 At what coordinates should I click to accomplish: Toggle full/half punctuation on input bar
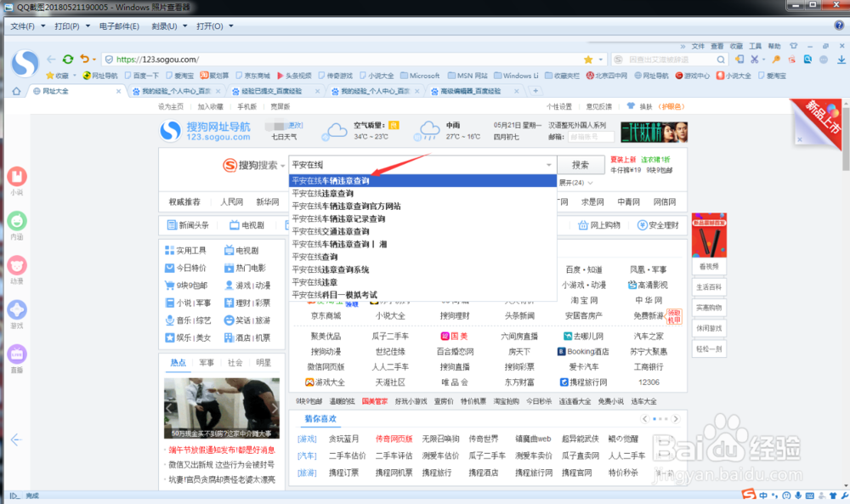pos(775,496)
